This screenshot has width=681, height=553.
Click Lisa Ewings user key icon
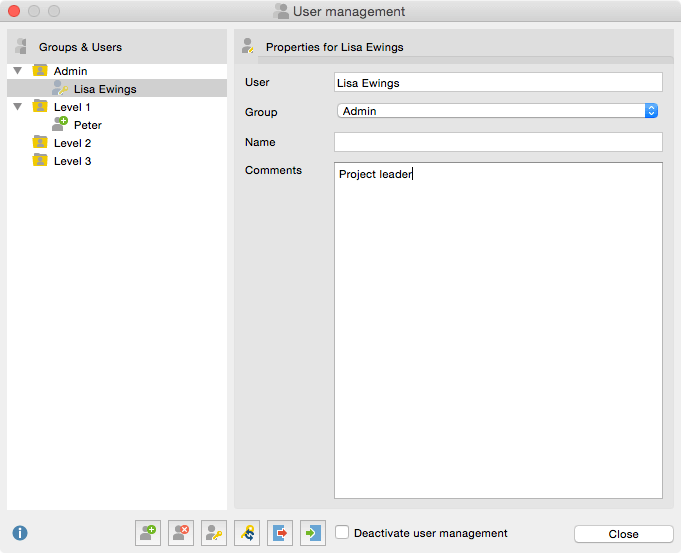[x=60, y=88]
